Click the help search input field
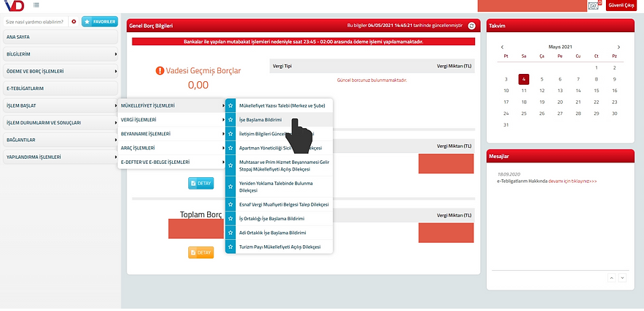644x311 pixels. (36, 21)
